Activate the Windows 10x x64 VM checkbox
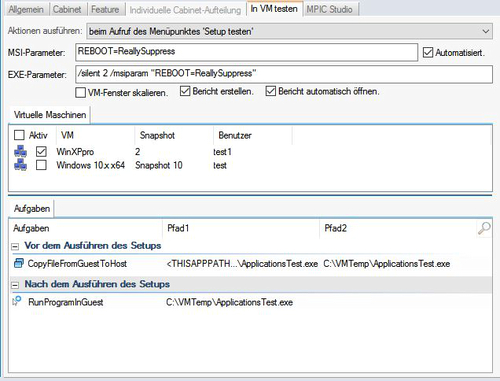Viewport: 500px width, 381px height. point(41,165)
